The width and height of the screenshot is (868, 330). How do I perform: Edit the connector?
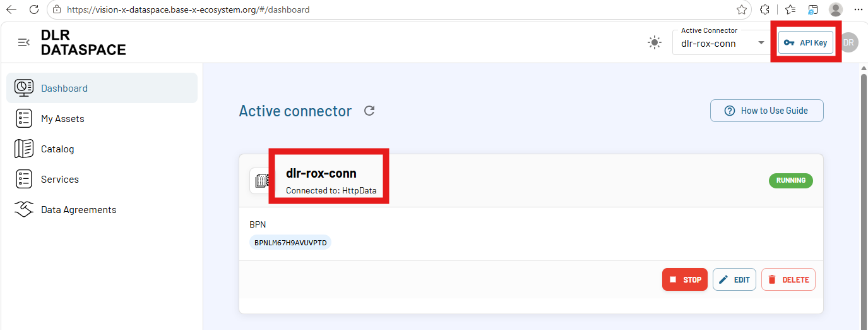(734, 279)
